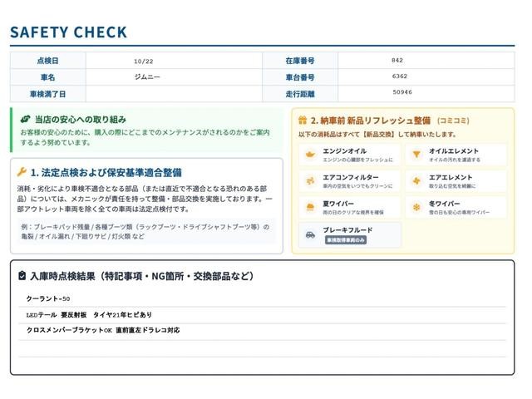The image size is (532, 399).
Task: Click the ジムニー car name value
Action: pyautogui.click(x=147, y=77)
